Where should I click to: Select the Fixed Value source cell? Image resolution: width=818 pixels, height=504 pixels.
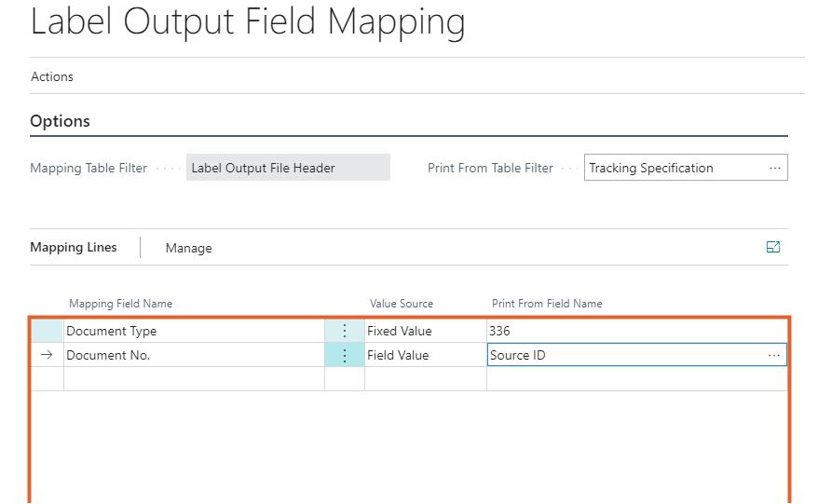[424, 332]
